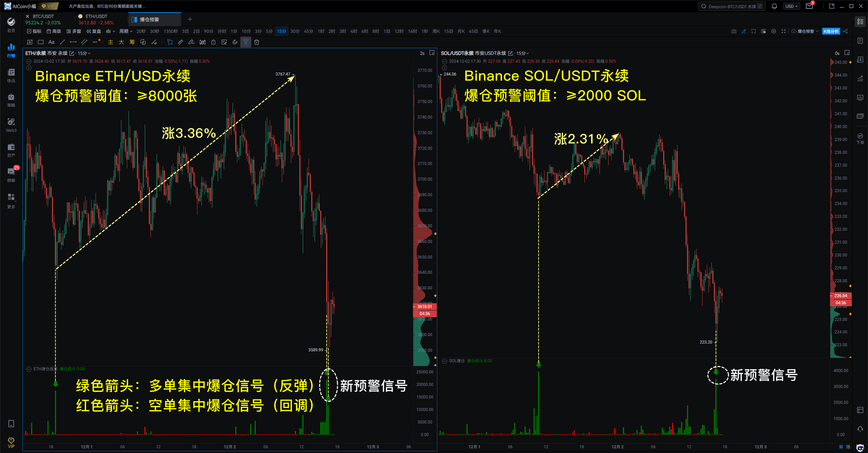Select the 1日 timeframe
This screenshot has width=868, height=453.
pos(387,31)
